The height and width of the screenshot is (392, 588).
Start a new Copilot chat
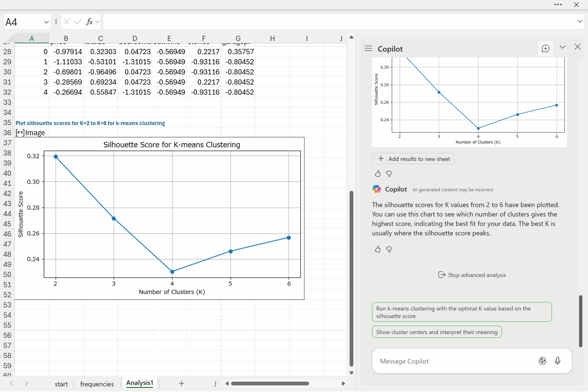(x=545, y=49)
